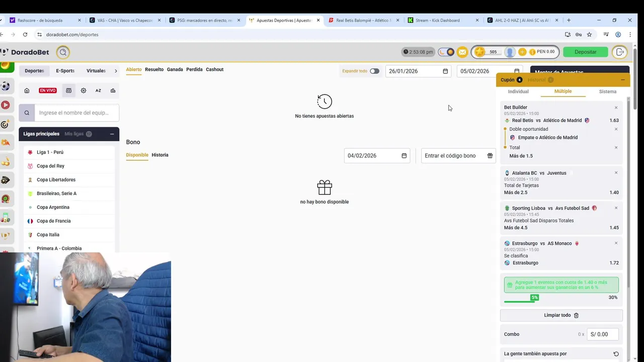Switch to Stream - Kick Dashboard browser tab
The height and width of the screenshot is (362, 644).
(443, 20)
